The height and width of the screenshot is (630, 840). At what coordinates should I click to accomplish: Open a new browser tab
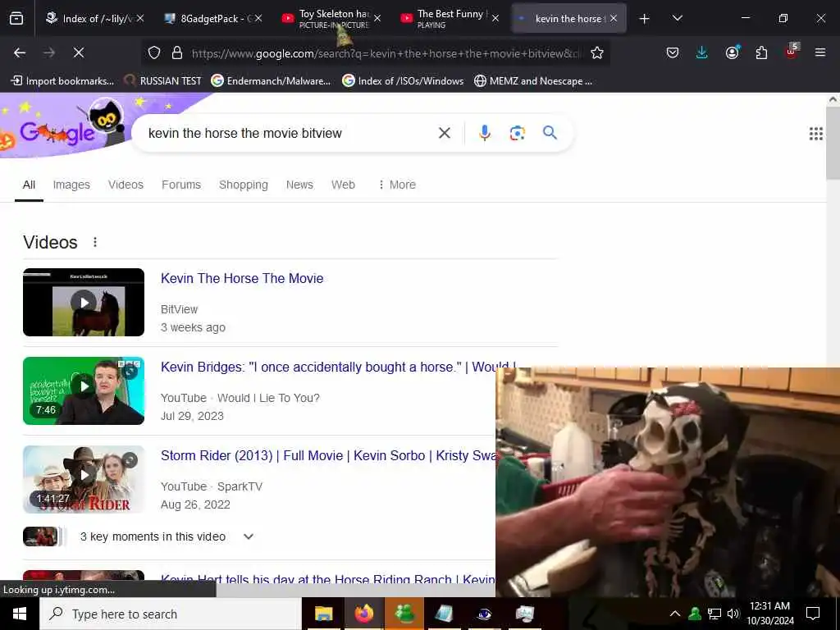(x=645, y=19)
